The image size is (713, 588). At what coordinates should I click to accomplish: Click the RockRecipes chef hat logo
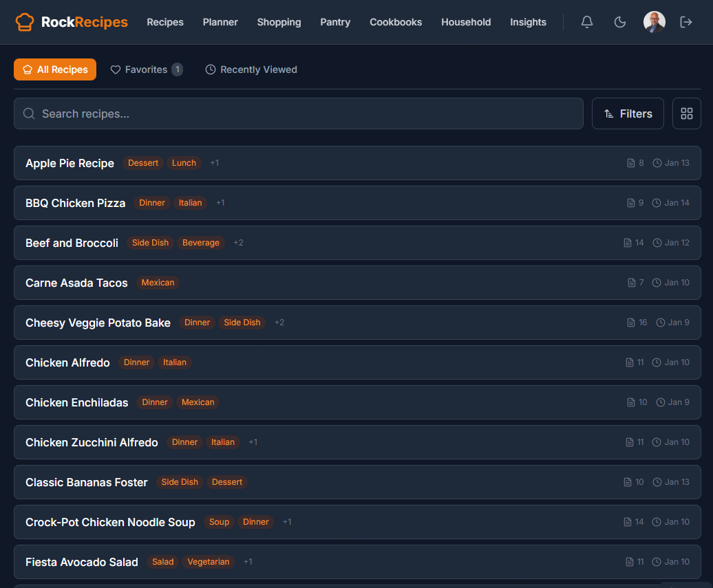[25, 22]
